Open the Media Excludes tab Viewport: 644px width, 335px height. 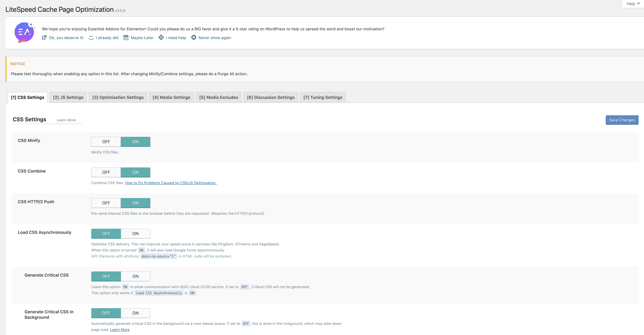tap(218, 97)
